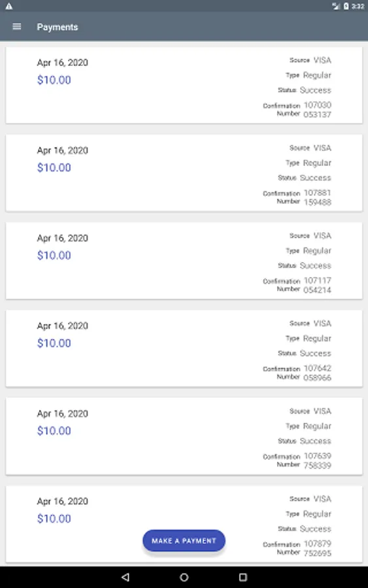
Task: Tap the $10.00 amount on first payment
Action: click(54, 80)
